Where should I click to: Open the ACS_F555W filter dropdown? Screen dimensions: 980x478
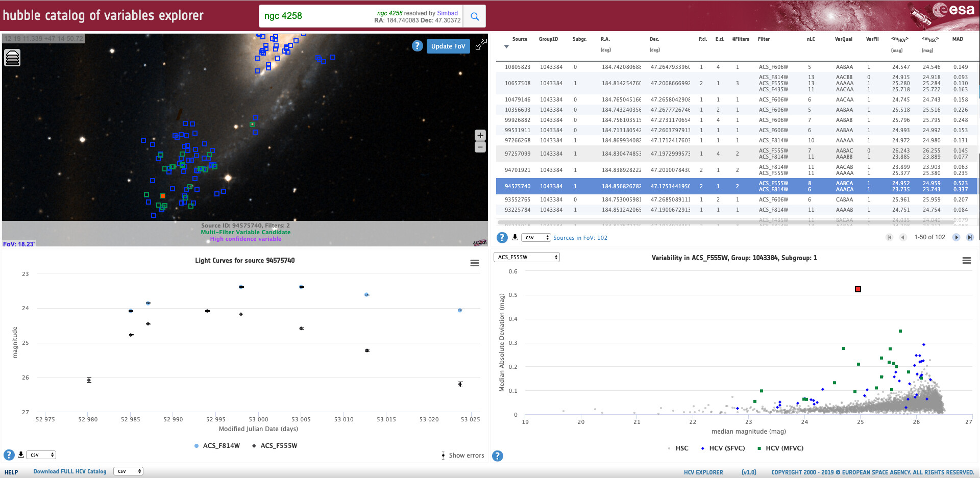527,257
